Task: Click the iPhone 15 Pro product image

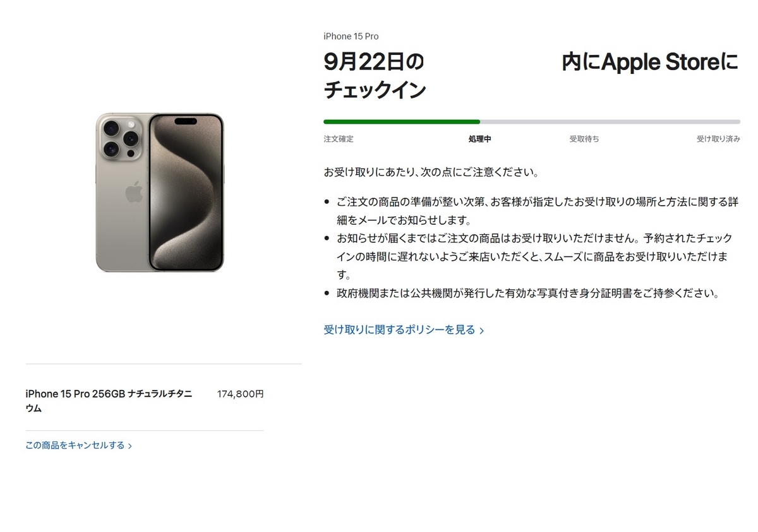Action: 160,192
